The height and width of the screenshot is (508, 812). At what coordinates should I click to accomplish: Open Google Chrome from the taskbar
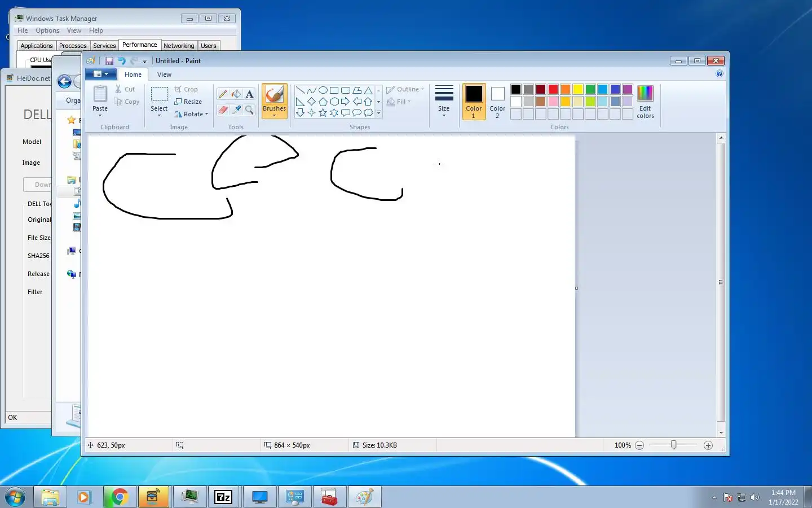119,497
